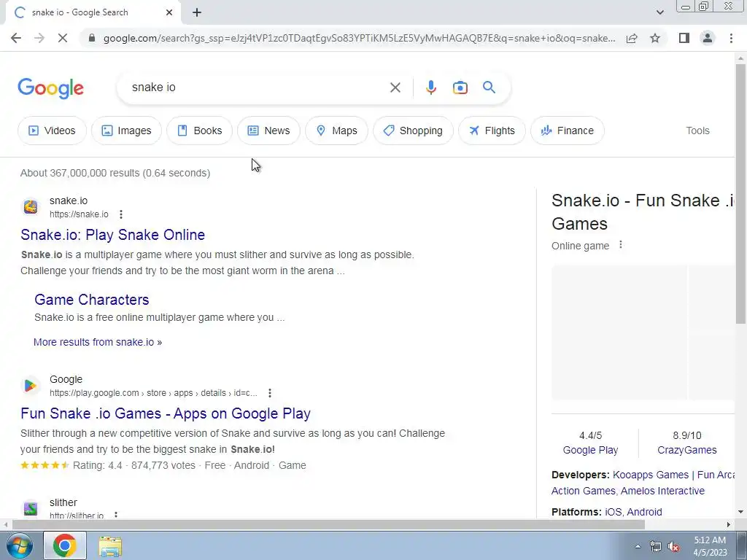This screenshot has width=747, height=560.
Task: Open the tab search dropdown arrow
Action: click(x=659, y=12)
